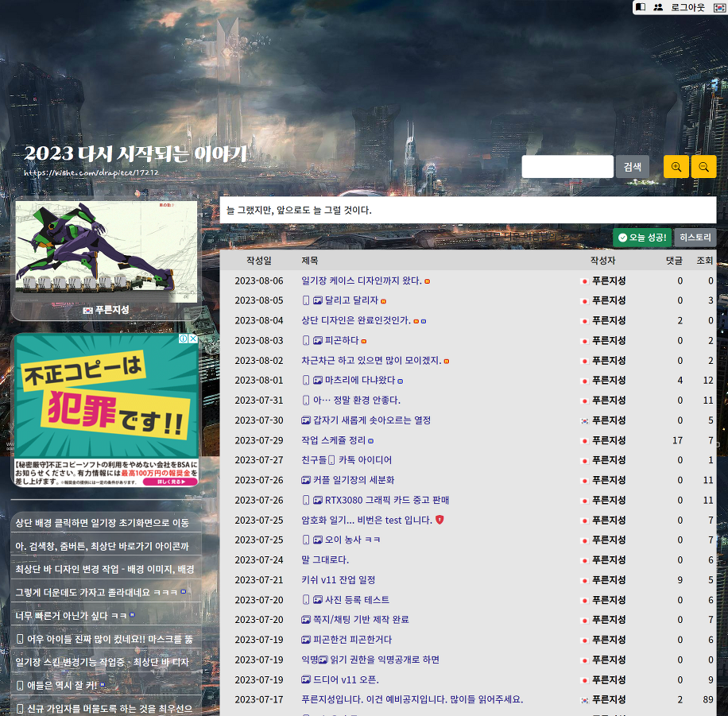Viewport: 728px width, 716px height.
Task: Open post 키쉬 v11 잔업 일정
Action: 343,580
